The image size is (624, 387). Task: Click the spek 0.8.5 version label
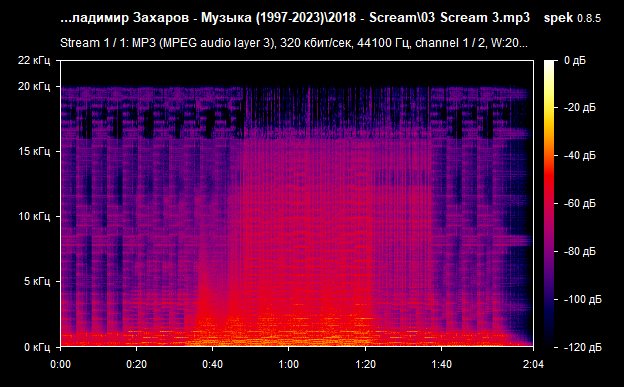(x=572, y=18)
